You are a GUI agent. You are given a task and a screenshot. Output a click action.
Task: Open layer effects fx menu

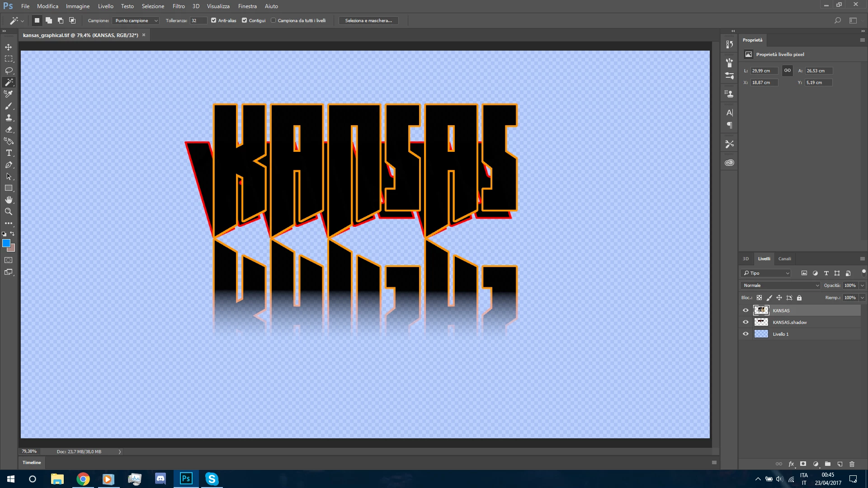click(x=791, y=464)
